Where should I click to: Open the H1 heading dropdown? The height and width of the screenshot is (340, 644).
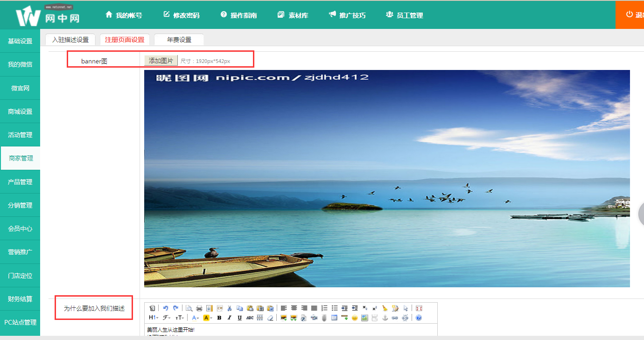coord(154,318)
